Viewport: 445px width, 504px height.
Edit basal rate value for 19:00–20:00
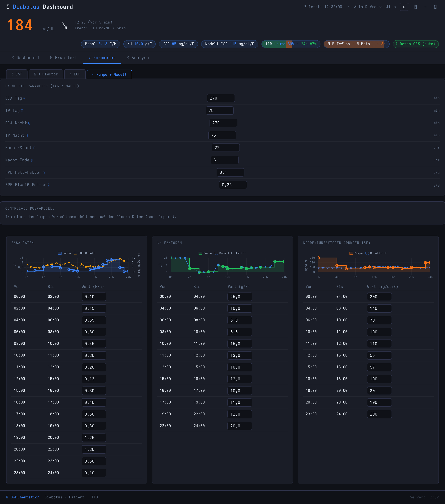94,438
